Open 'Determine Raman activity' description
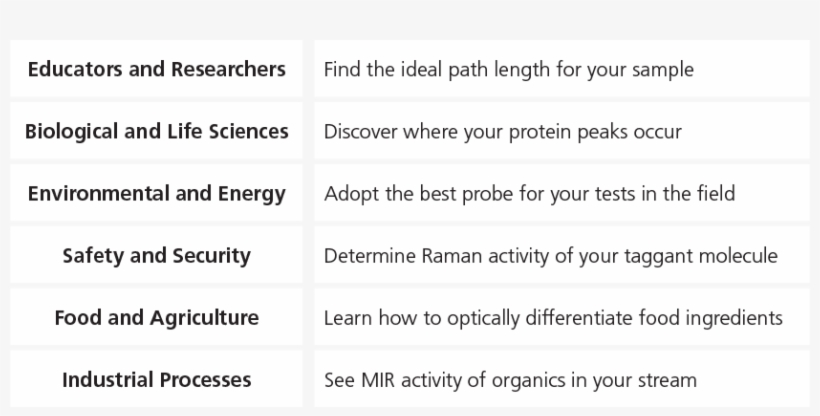 tap(550, 256)
